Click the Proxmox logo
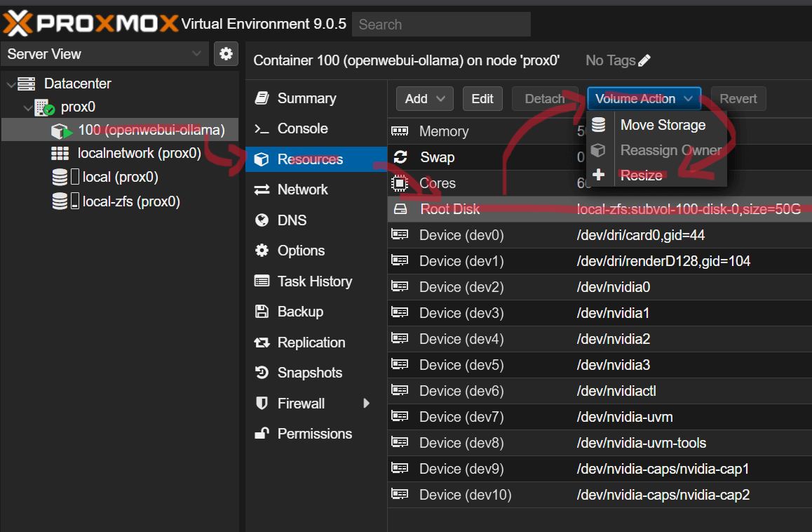 click(90, 24)
